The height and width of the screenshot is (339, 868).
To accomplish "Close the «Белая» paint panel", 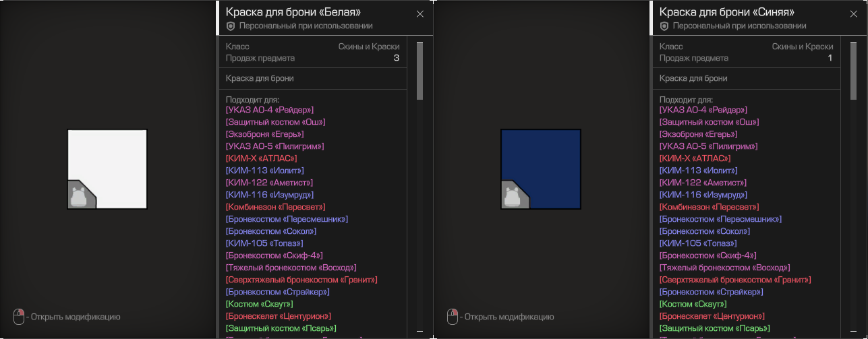I will [420, 13].
